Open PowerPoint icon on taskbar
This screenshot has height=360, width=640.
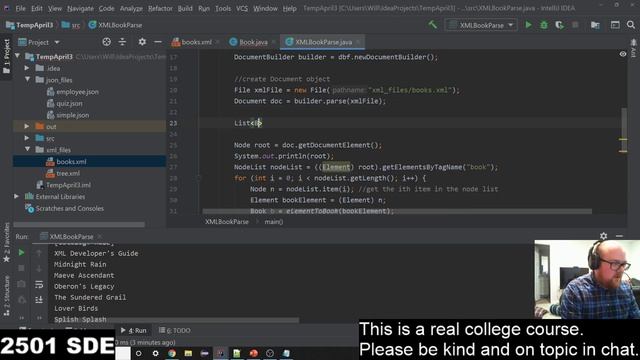coord(253,353)
